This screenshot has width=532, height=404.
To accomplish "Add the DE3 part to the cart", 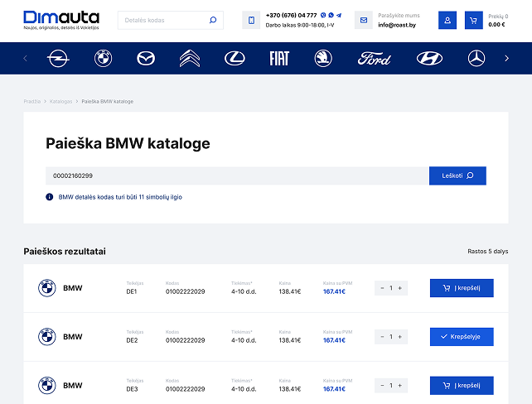I will (462, 385).
